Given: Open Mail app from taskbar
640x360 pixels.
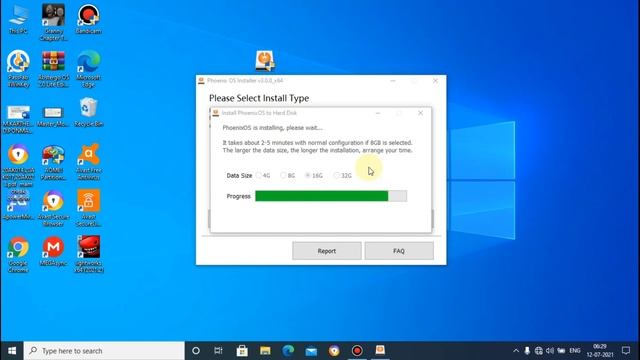Looking at the screenshot, I should coord(311,351).
